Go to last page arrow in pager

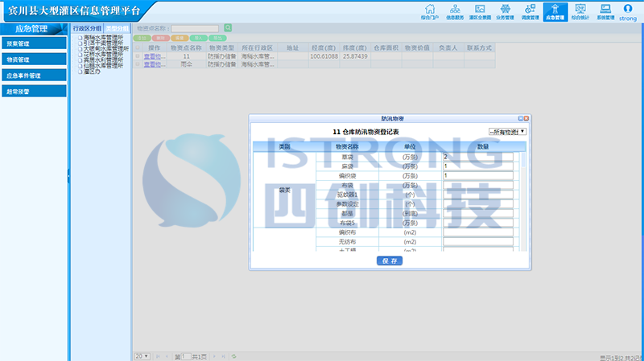click(x=223, y=356)
